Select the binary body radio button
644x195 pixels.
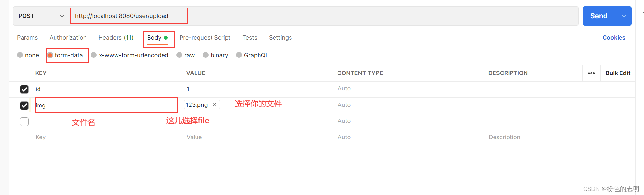[x=206, y=55]
